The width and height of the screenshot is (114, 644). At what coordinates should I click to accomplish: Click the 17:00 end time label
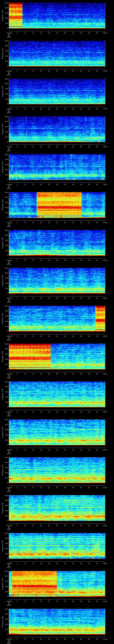point(105,109)
